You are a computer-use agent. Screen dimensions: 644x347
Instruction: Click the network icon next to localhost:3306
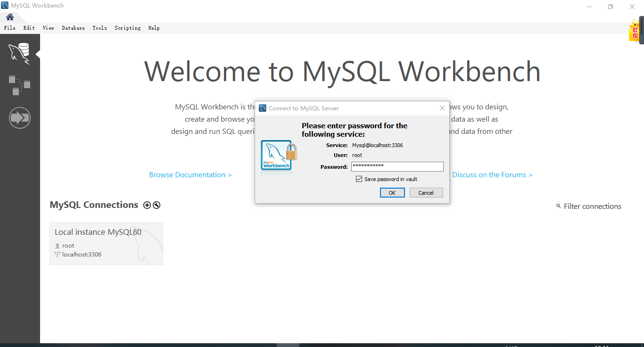(58, 254)
